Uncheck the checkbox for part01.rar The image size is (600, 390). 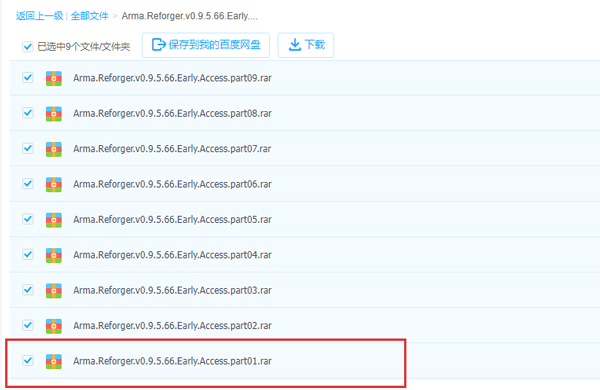[x=28, y=360]
